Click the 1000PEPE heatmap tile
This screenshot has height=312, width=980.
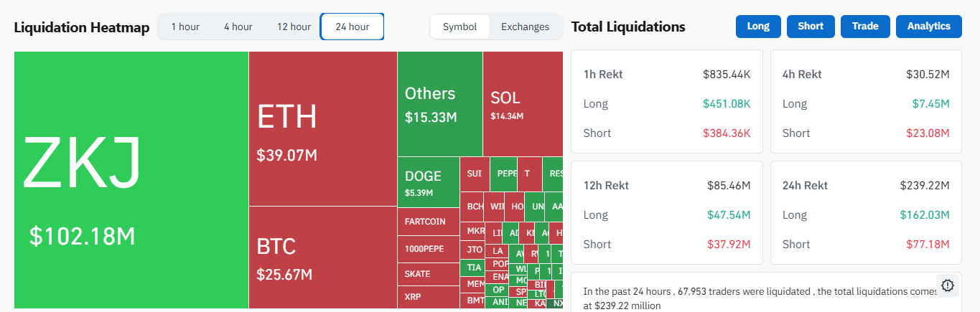pos(428,249)
